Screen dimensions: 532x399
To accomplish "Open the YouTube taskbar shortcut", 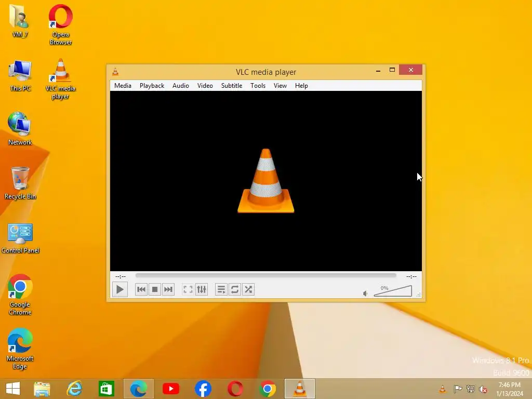I will tap(170, 389).
